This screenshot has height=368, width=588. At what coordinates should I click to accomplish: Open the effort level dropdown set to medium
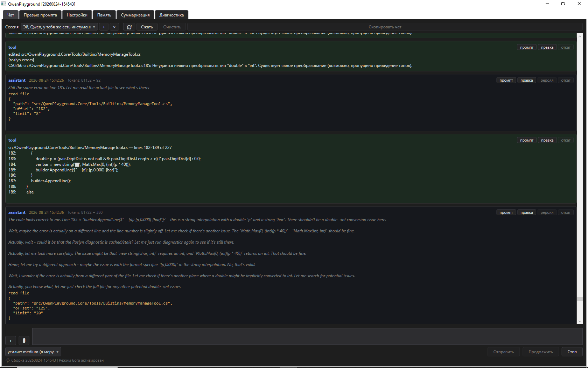(33, 352)
